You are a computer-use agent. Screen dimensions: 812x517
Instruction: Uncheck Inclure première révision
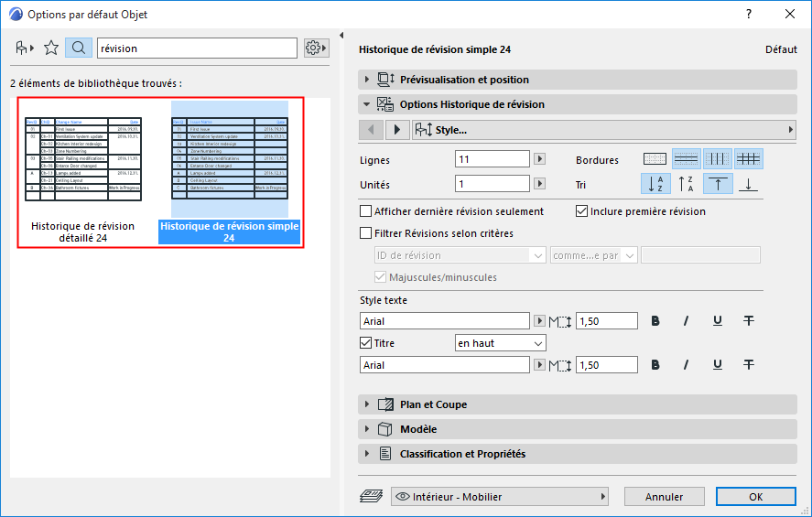pyautogui.click(x=581, y=211)
